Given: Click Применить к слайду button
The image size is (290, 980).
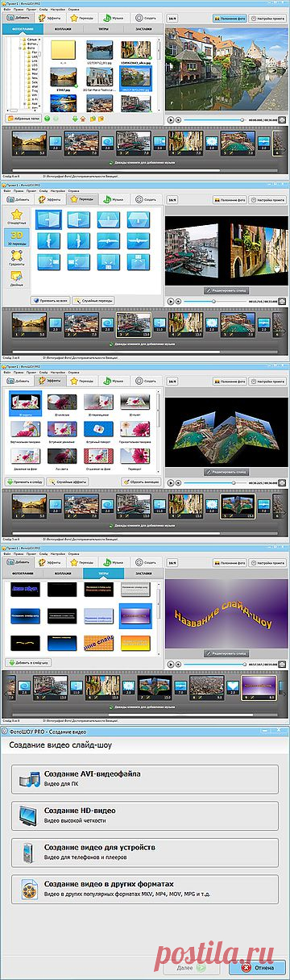Looking at the screenshot, I should tap(25, 482).
